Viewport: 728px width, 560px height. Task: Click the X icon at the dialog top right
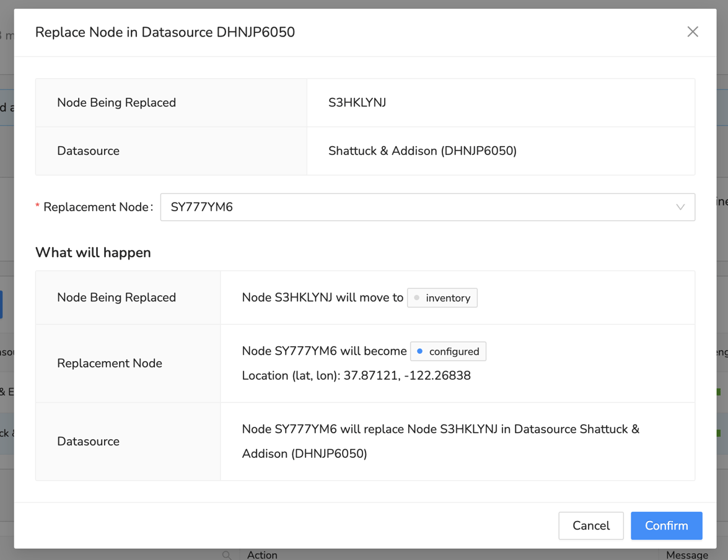click(x=693, y=32)
